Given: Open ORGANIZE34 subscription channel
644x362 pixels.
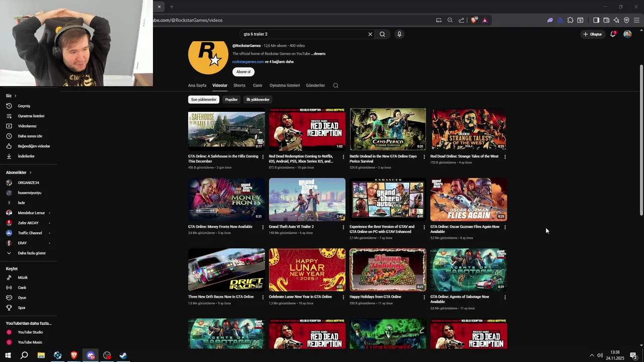Looking at the screenshot, I should tap(28, 183).
